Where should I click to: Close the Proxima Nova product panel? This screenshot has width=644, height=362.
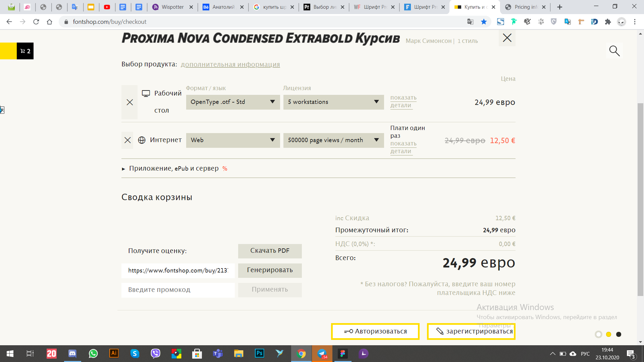pos(507,38)
